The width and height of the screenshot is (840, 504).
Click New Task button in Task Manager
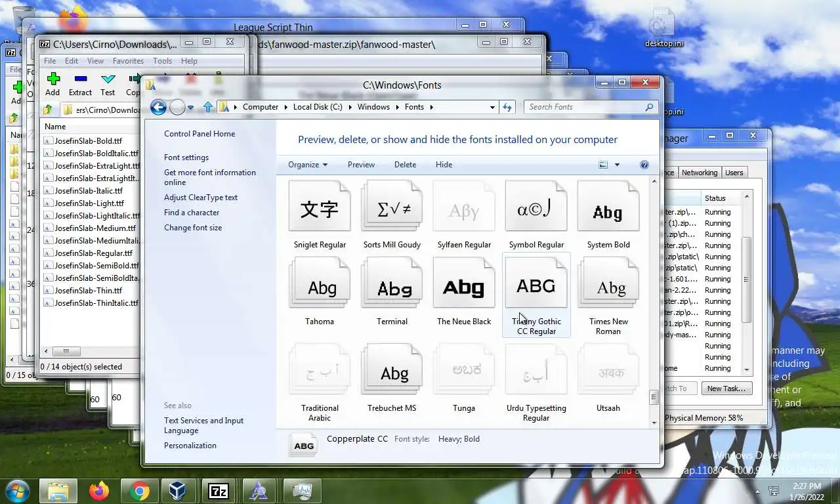click(x=726, y=388)
